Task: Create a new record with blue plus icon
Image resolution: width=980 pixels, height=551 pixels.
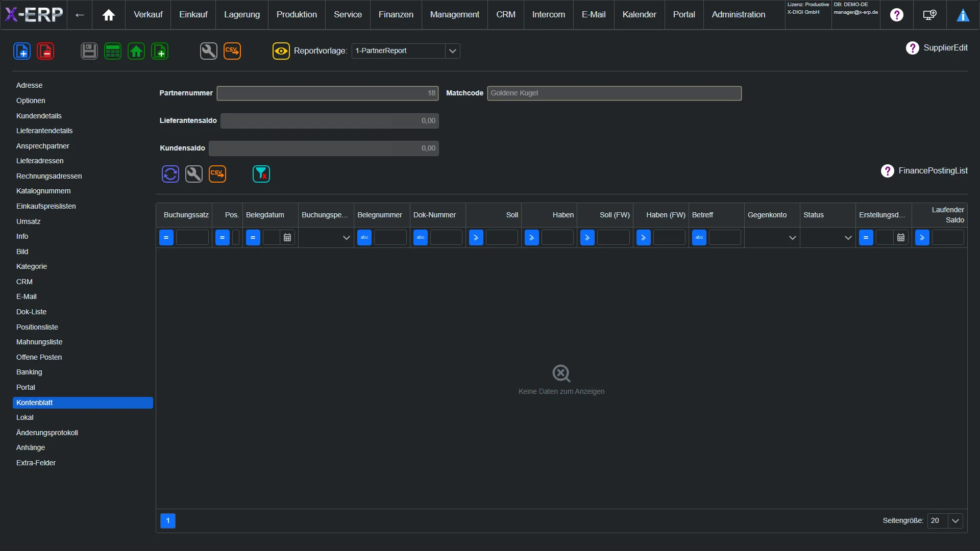Action: click(22, 51)
